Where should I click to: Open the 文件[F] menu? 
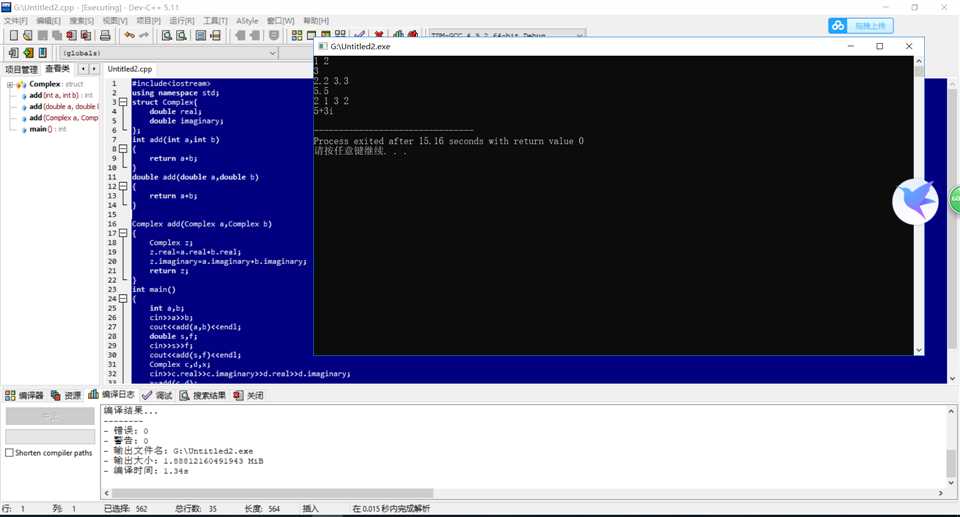(x=15, y=21)
